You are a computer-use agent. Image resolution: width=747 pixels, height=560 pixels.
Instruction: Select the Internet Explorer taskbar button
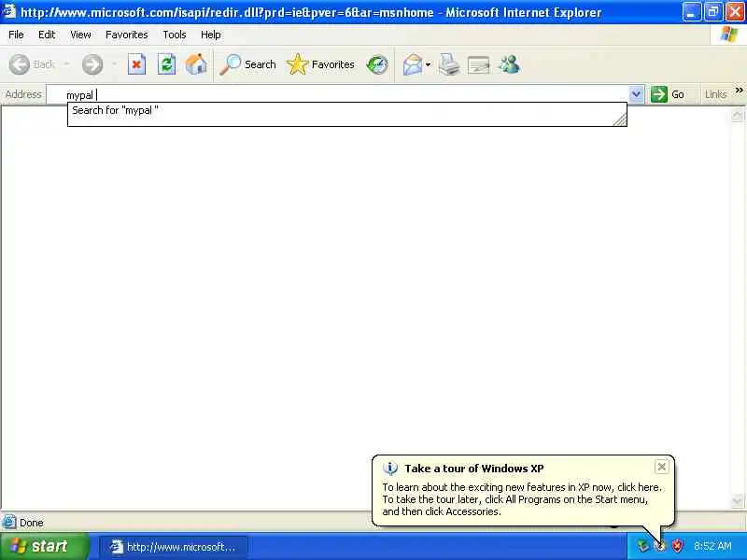[174, 547]
